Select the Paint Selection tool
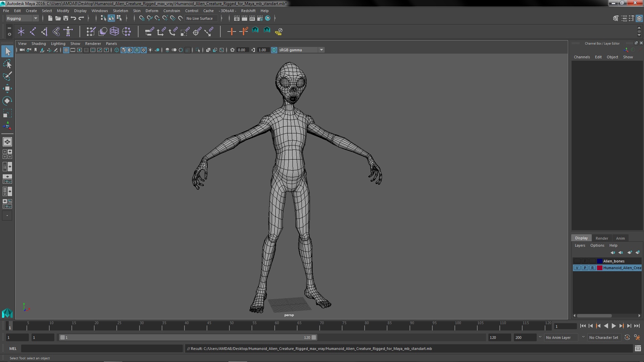Viewport: 644px width, 362px height. point(7,76)
